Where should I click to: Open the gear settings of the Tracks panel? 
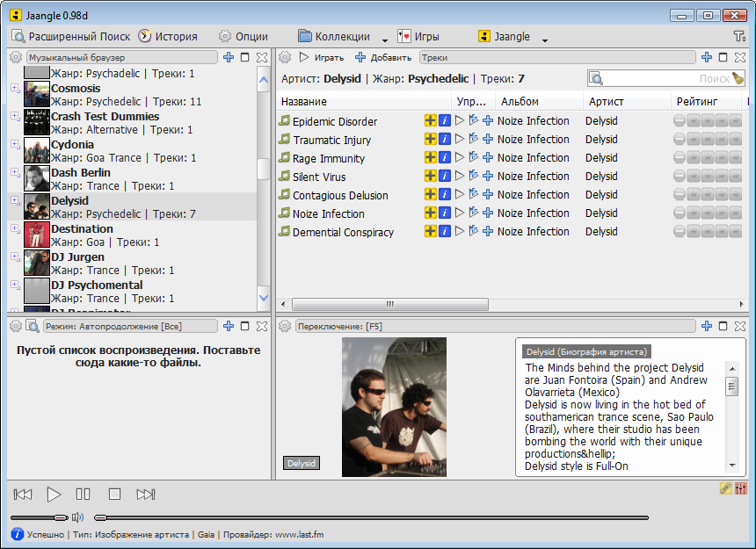click(x=285, y=57)
